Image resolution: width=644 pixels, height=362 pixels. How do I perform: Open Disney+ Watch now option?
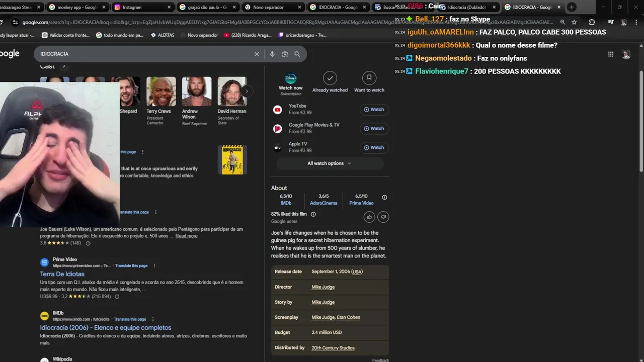[x=291, y=84]
